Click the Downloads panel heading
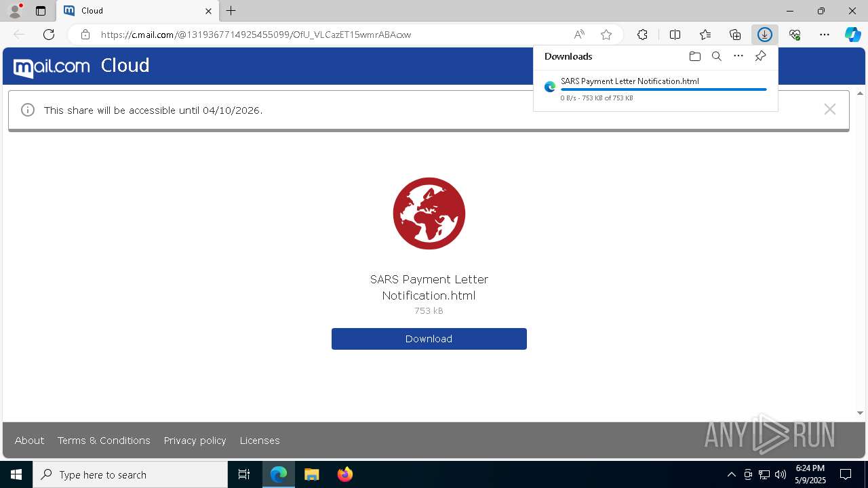This screenshot has width=868, height=488. point(568,56)
